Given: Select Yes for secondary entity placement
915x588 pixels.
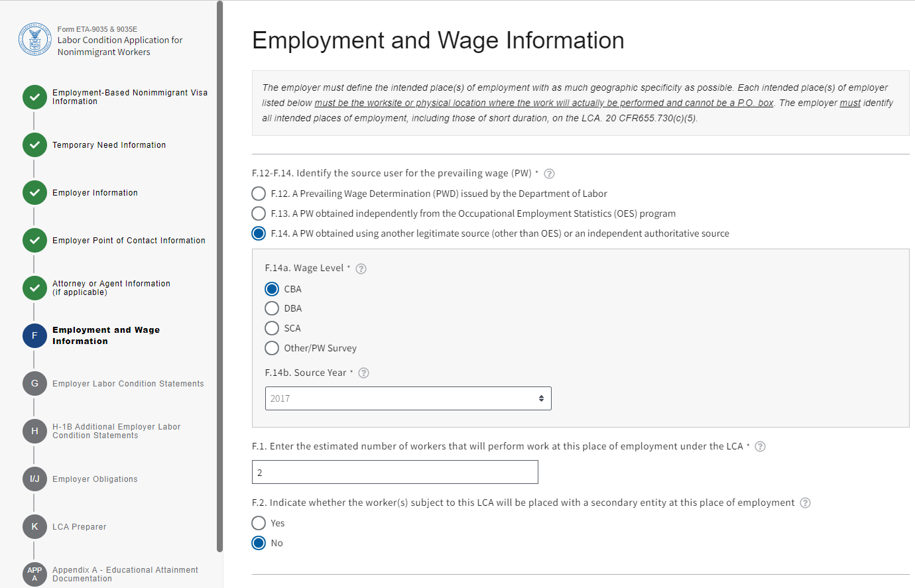Looking at the screenshot, I should click(259, 523).
